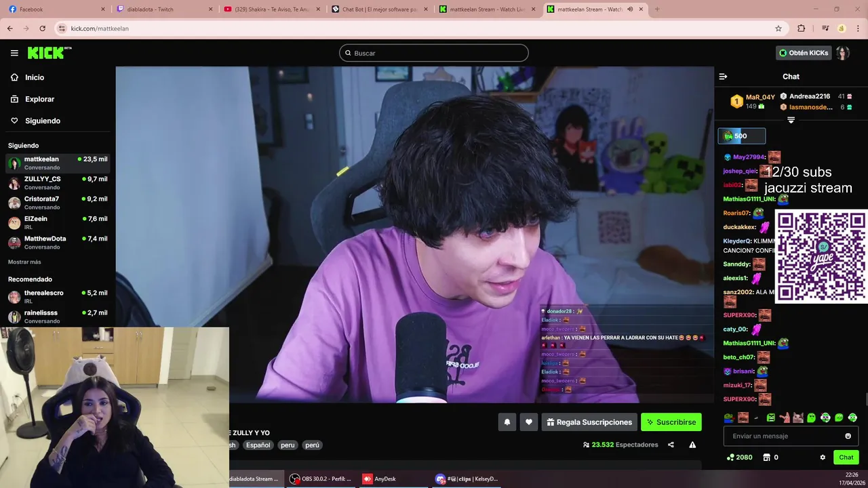Open the ElZeein followed channel
The width and height of the screenshot is (868, 488).
[x=58, y=222]
